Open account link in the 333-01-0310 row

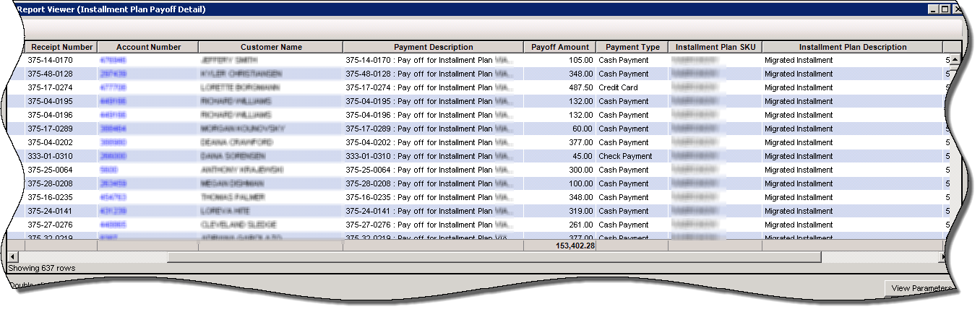(113, 157)
